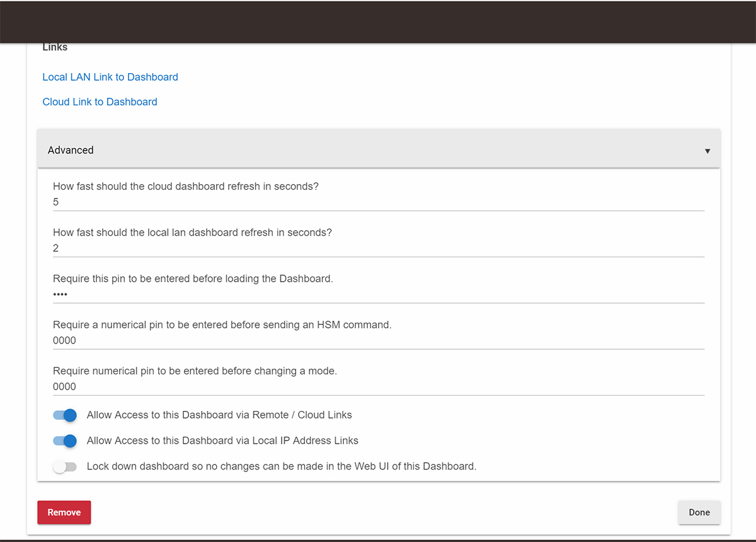Viewport: 756px width, 542px height.
Task: Click the 'Allow Access via Remote / Cloud Links' text
Action: 219,415
